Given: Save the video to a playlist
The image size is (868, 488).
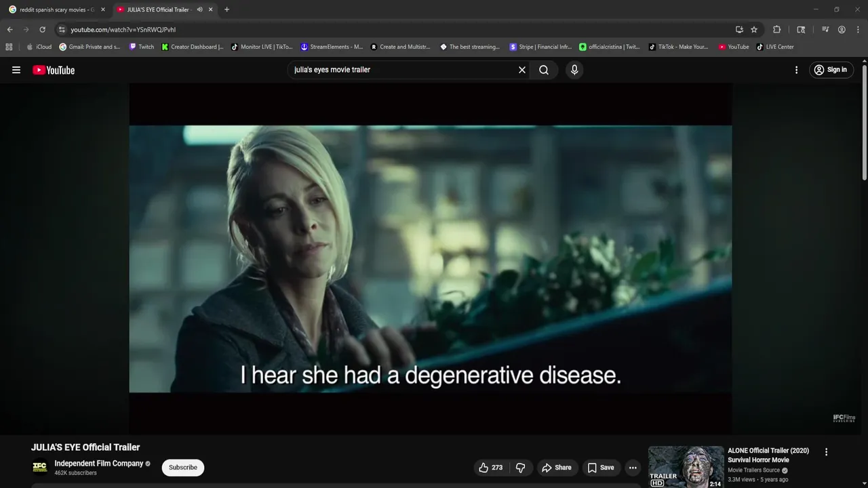Looking at the screenshot, I should (x=601, y=468).
